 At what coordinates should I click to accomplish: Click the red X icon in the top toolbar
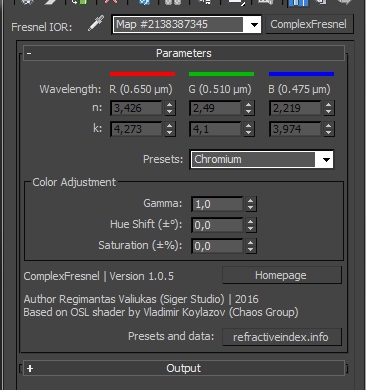tap(111, 2)
